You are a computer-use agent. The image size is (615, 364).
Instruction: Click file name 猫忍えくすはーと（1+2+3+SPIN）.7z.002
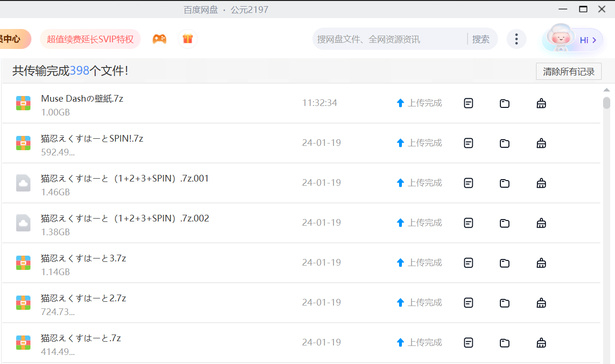[125, 218]
